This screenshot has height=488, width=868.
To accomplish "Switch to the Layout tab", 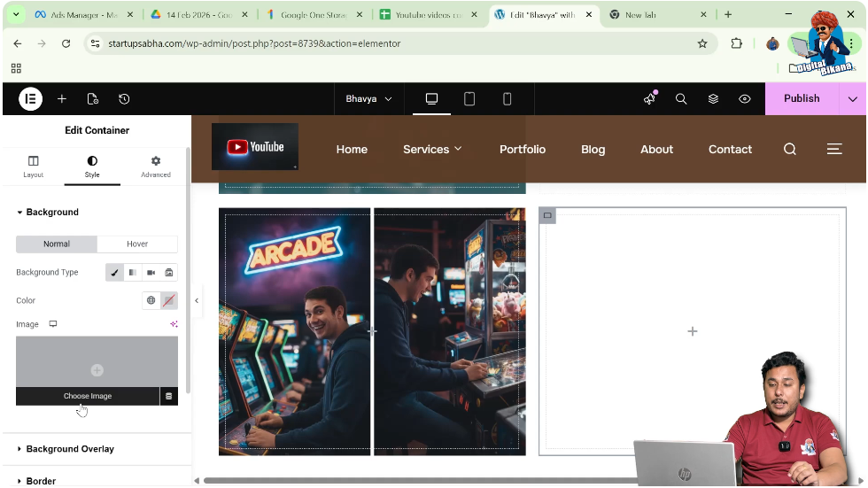I will [34, 166].
